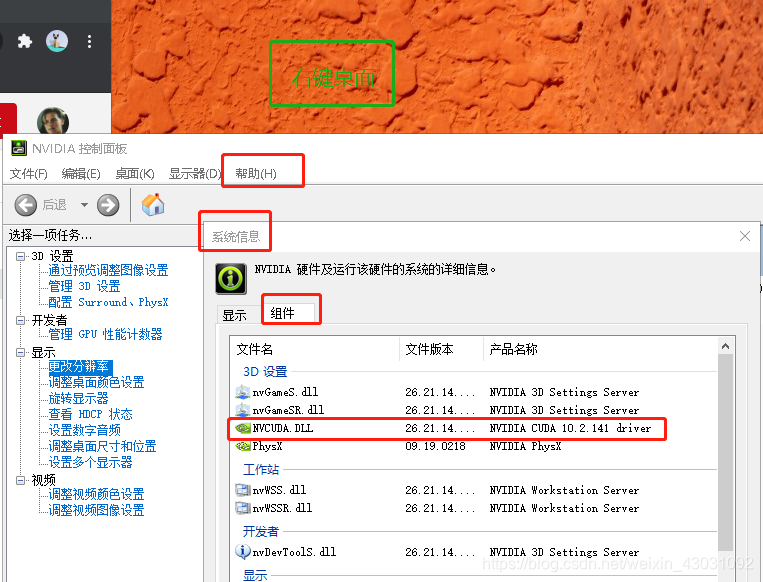Screen dimensions: 763x582
Task: Click the PhysX NVIDIA eye icon
Action: tap(242, 446)
